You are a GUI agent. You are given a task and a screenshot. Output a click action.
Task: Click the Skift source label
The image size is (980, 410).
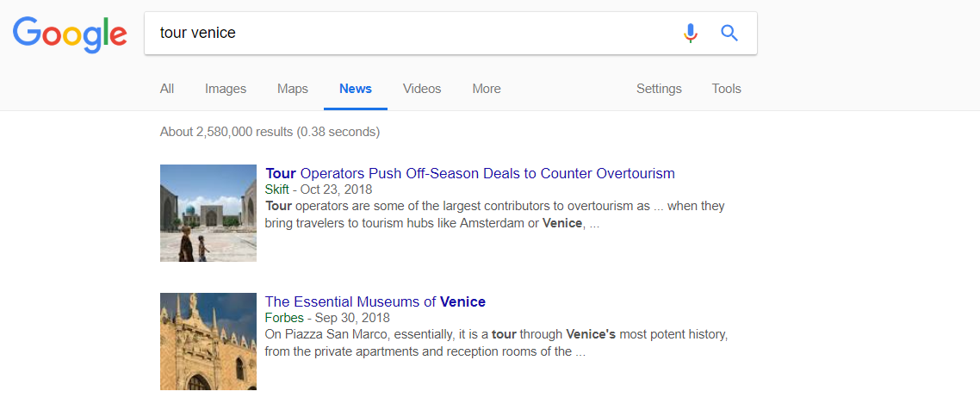[277, 189]
